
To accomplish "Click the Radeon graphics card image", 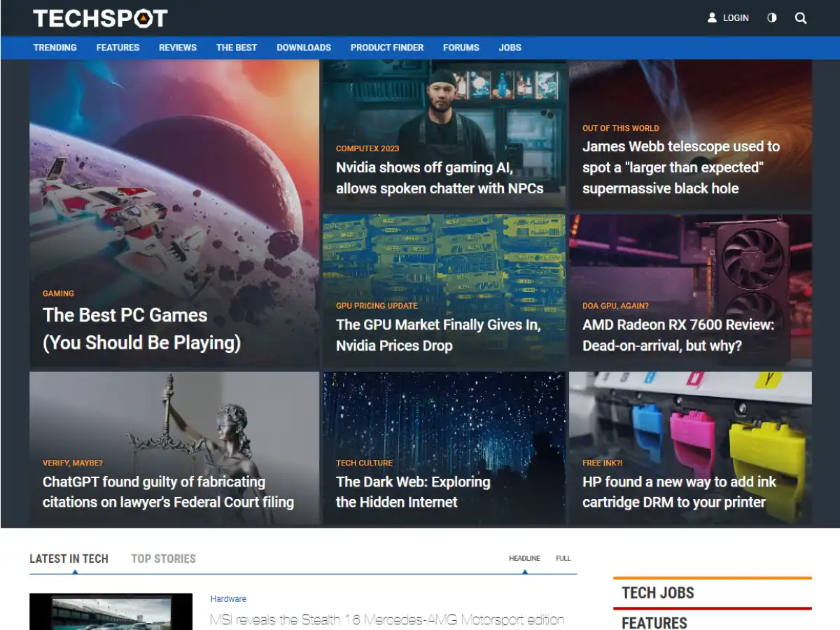I will [x=690, y=291].
